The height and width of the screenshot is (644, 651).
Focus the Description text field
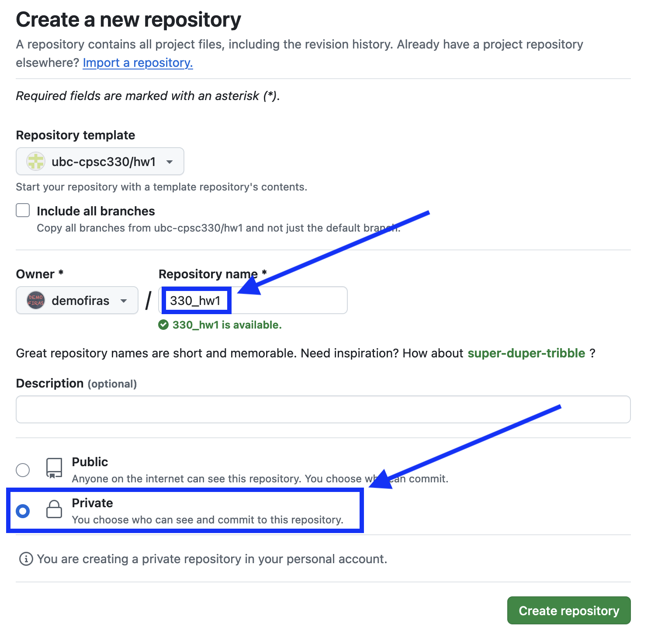click(x=323, y=409)
